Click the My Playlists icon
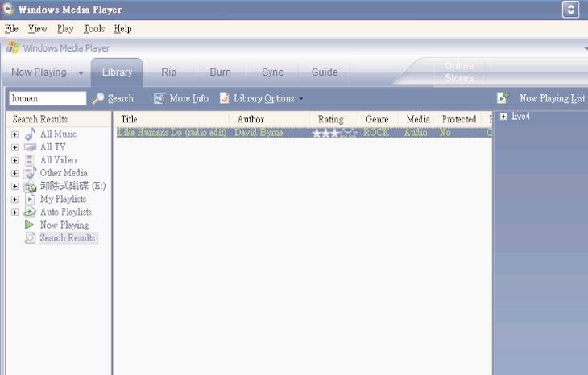 pos(30,200)
